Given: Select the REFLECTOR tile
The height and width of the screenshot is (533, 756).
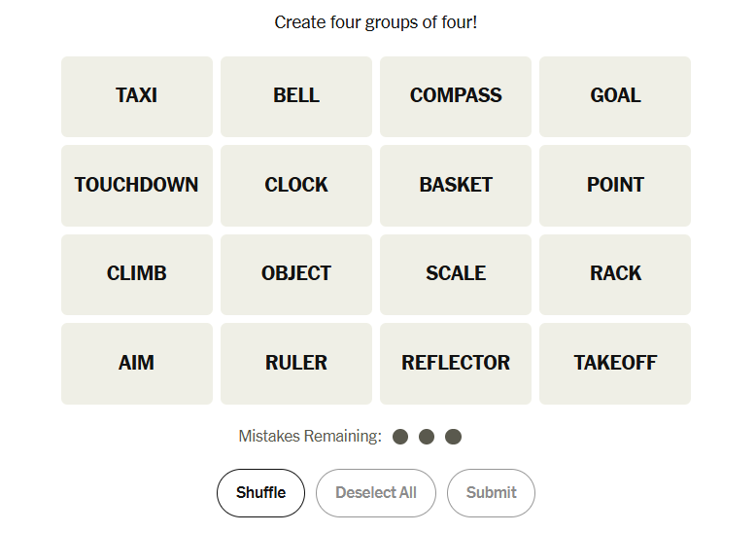Looking at the screenshot, I should [455, 364].
